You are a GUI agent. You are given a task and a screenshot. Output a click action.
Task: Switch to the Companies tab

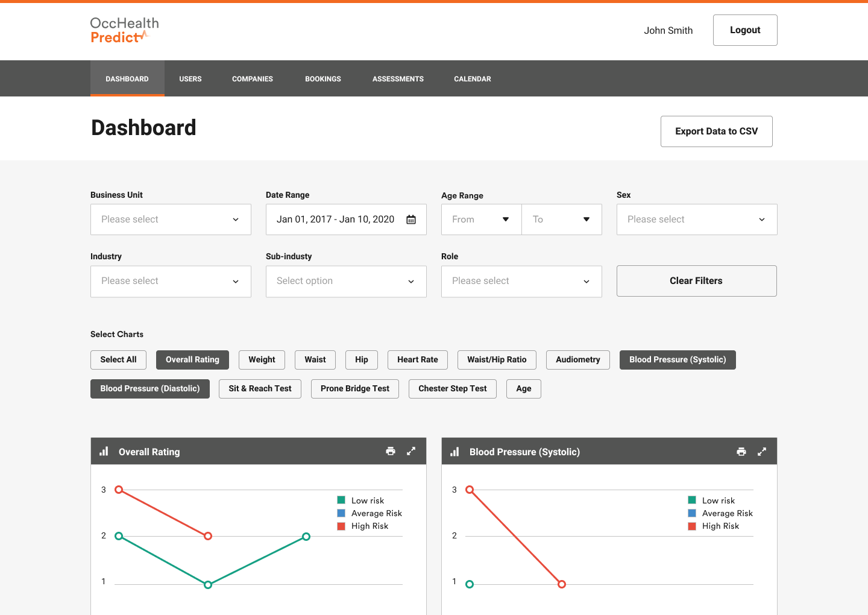click(252, 78)
